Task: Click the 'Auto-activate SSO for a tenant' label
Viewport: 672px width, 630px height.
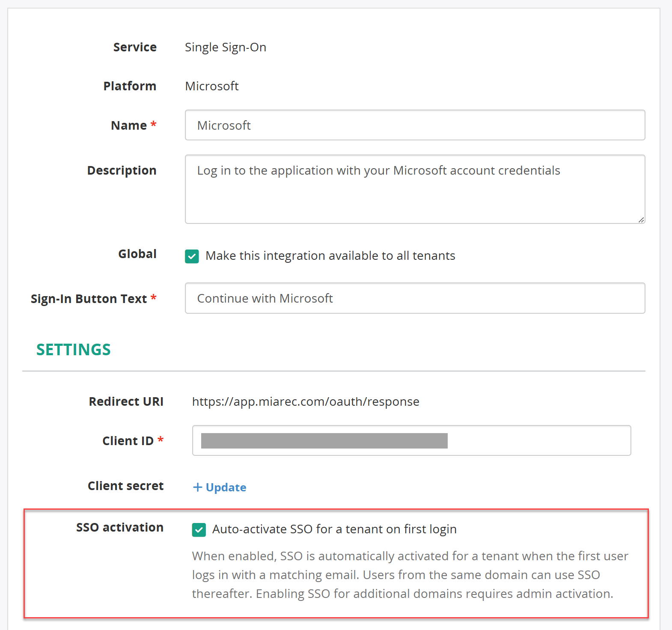Action: [x=335, y=529]
